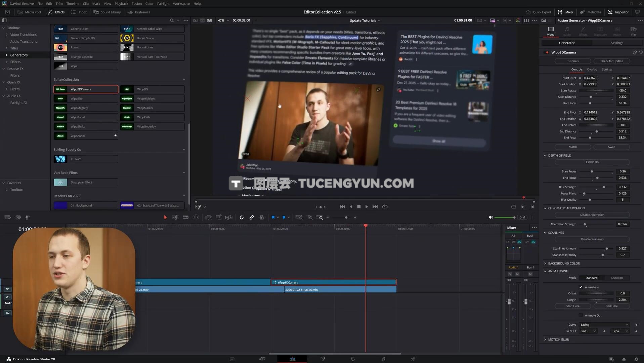Toggle the timeline snapping magnet icon
The image size is (644, 363).
click(x=242, y=217)
